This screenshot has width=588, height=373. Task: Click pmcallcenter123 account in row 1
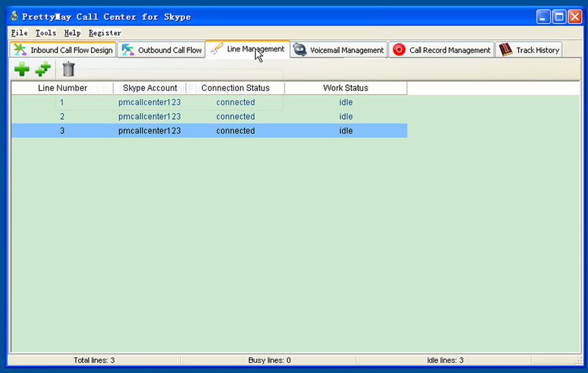coord(150,102)
